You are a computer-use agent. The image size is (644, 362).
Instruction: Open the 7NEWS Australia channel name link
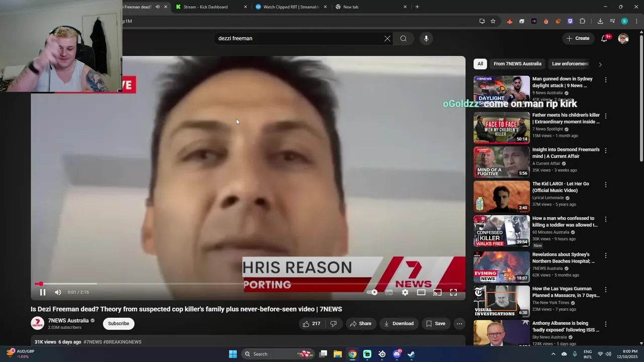[68, 320]
